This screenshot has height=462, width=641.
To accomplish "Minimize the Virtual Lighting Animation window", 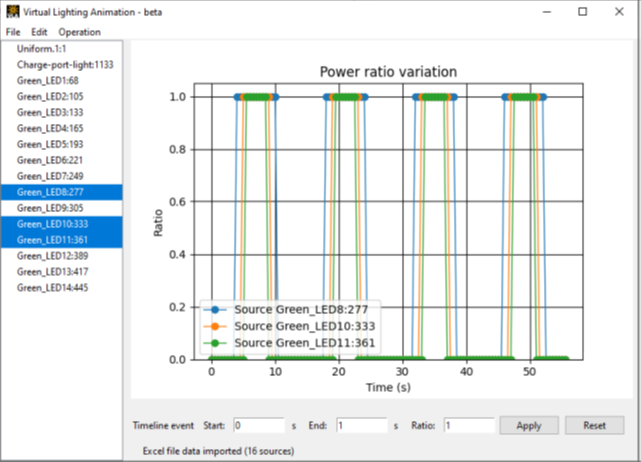I will [x=547, y=12].
